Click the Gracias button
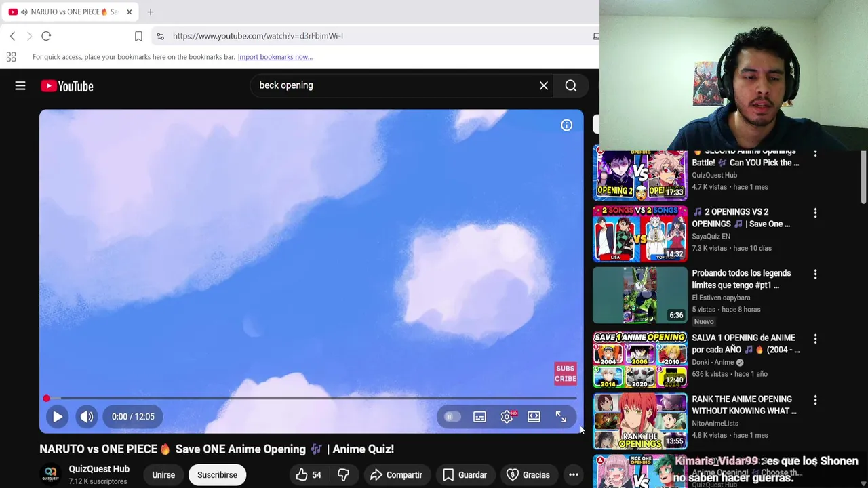The height and width of the screenshot is (488, 868). point(529,475)
